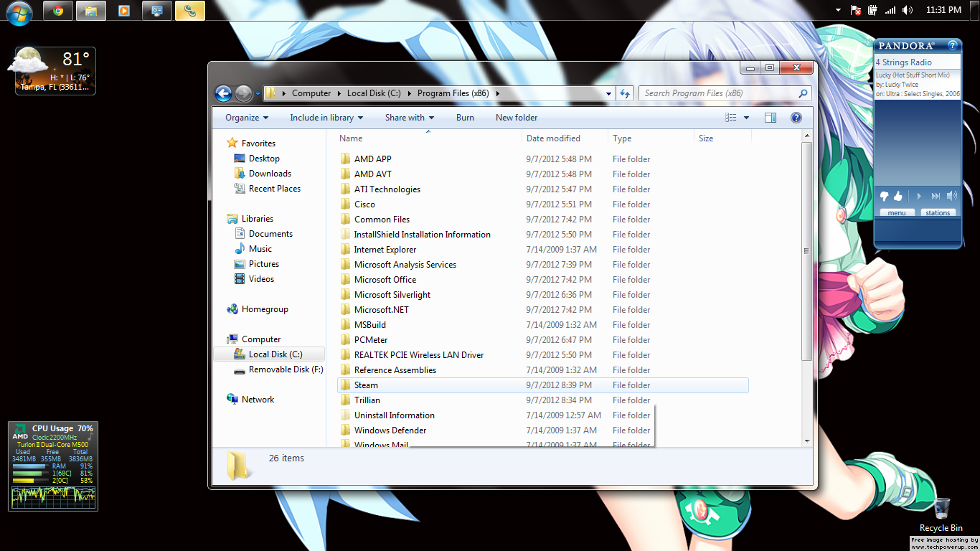
Task: Open Windows Media Player from taskbar
Action: point(124,11)
